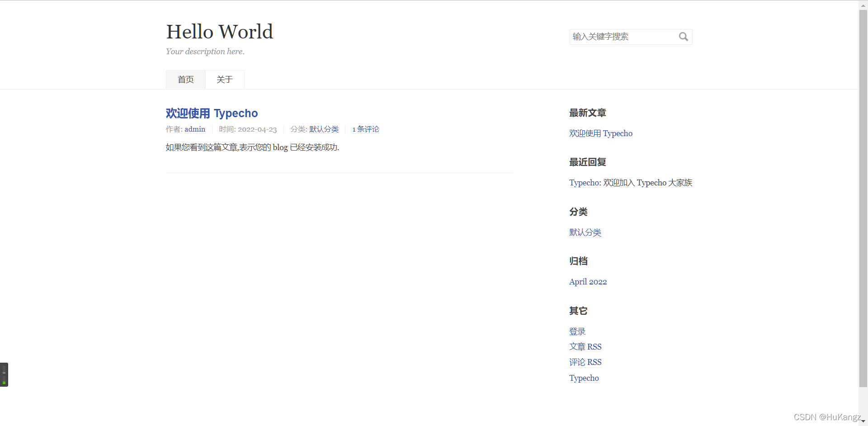Select the 关于 navigation tab
Image resolution: width=868 pixels, height=426 pixels.
pyautogui.click(x=225, y=80)
